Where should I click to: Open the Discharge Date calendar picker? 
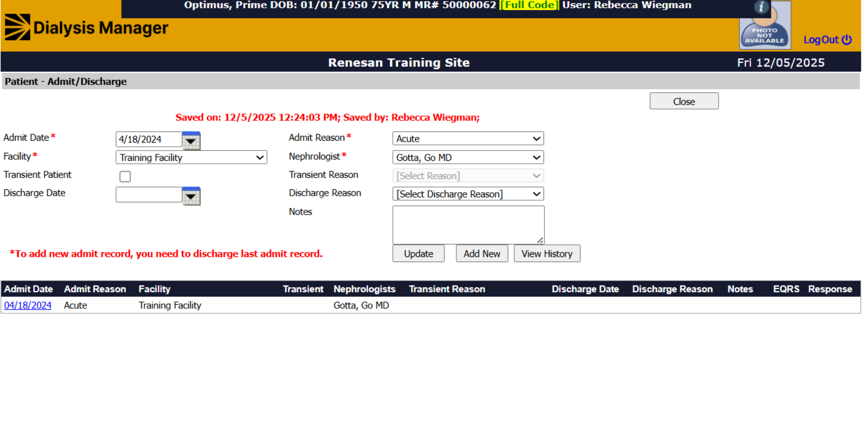(191, 196)
